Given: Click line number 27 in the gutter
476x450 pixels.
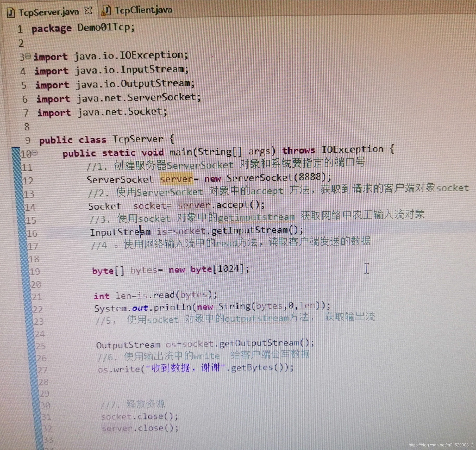Looking at the screenshot, I should point(42,370).
